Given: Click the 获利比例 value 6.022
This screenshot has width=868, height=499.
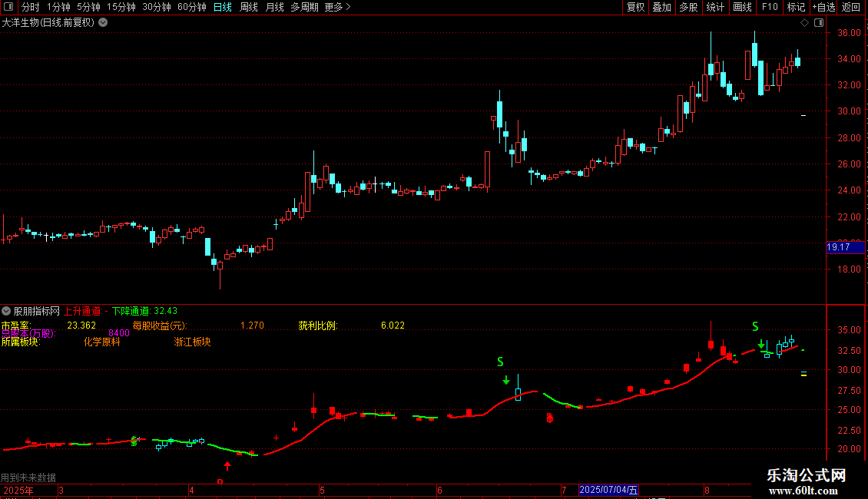Looking at the screenshot, I should tap(393, 326).
